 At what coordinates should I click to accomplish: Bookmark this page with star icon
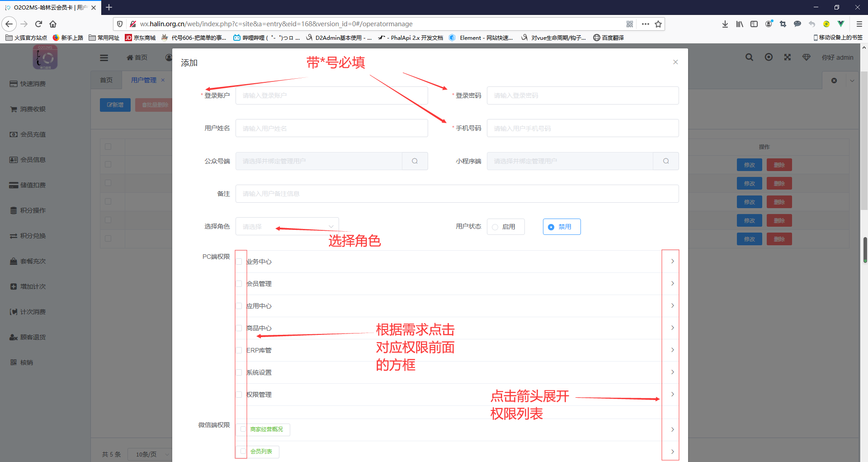658,24
